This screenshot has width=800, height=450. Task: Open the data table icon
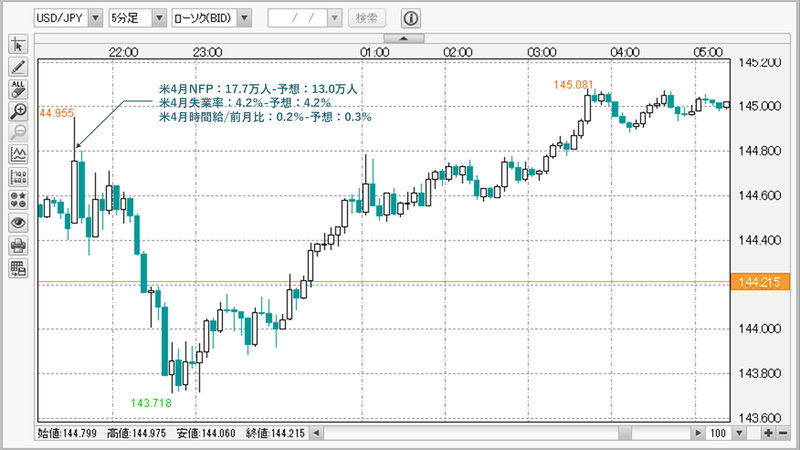18,268
